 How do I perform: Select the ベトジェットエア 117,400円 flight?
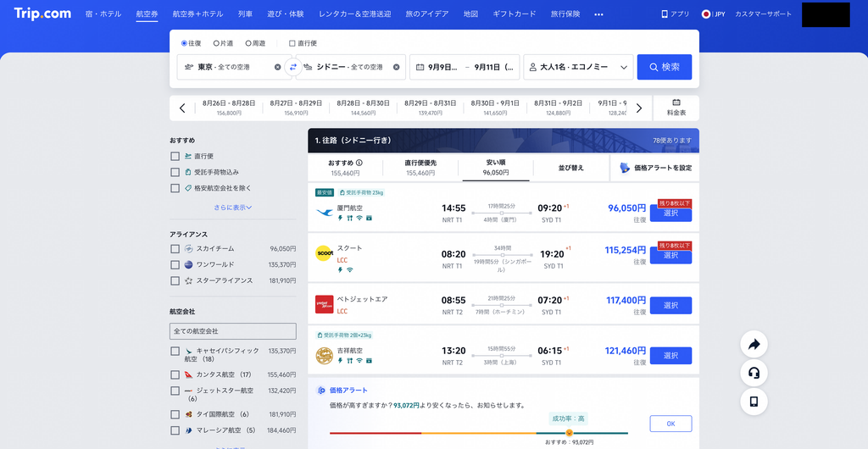coord(670,305)
